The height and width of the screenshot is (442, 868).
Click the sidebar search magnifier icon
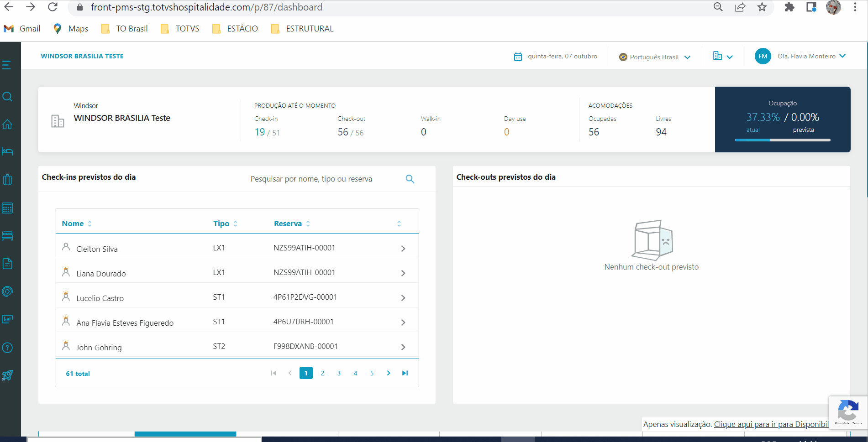point(7,97)
